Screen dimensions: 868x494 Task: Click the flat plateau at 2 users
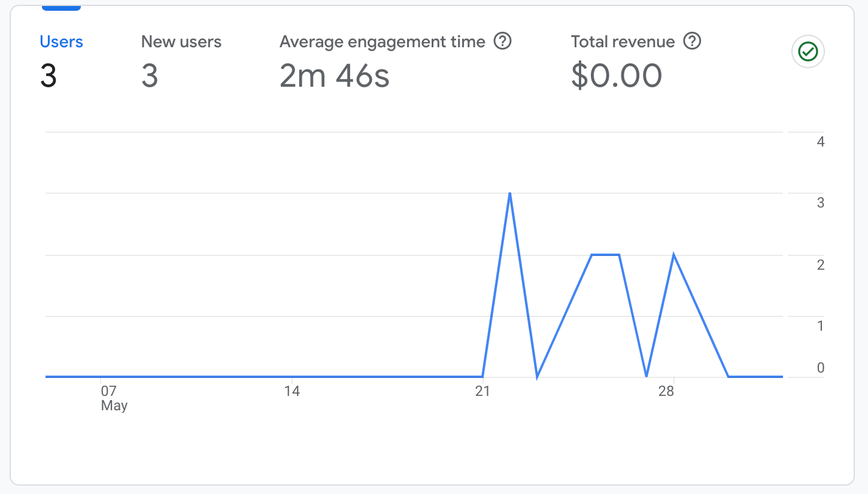click(x=605, y=255)
